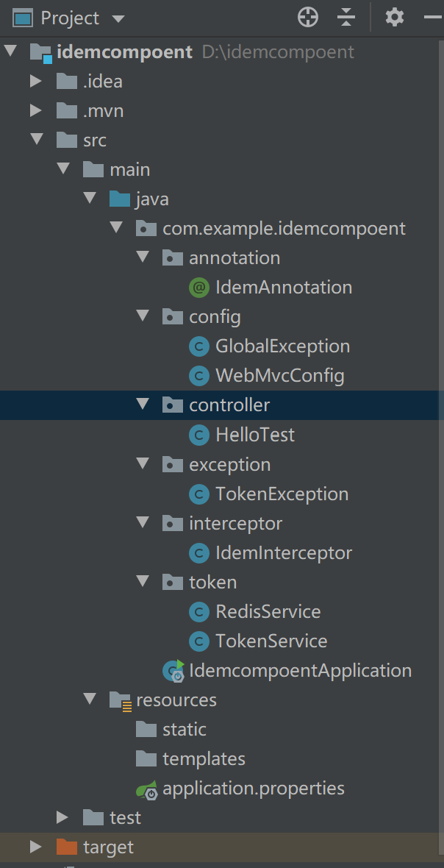
Task: Select the WebMvcConfig class
Action: pyautogui.click(x=279, y=376)
